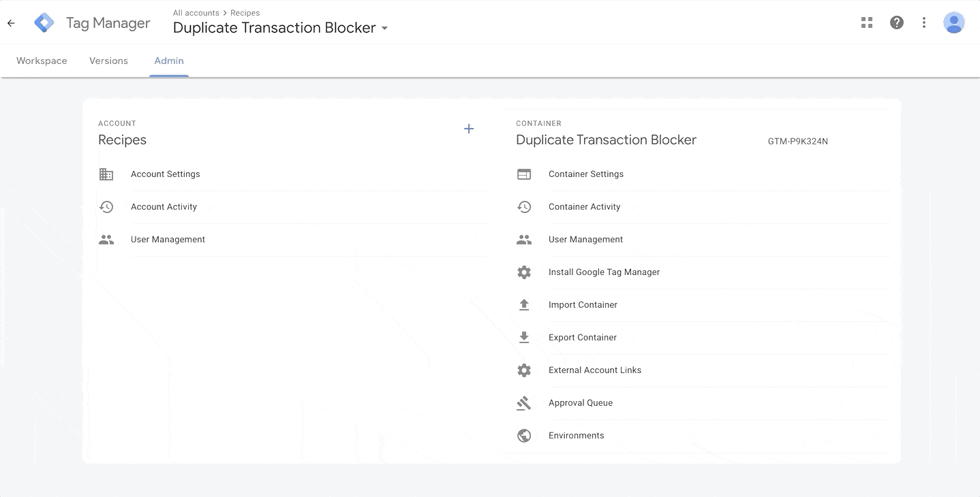Click the Container Activity history icon
The width and height of the screenshot is (980, 497).
tap(524, 207)
